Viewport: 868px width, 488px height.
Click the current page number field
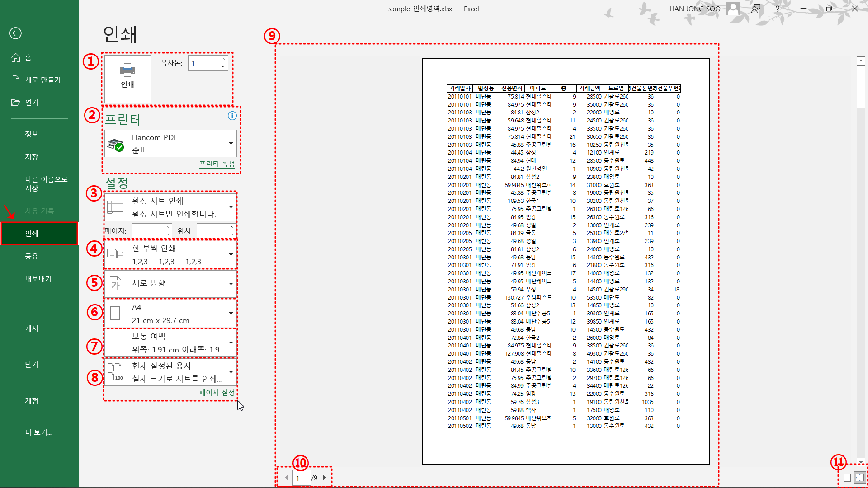[x=301, y=478]
